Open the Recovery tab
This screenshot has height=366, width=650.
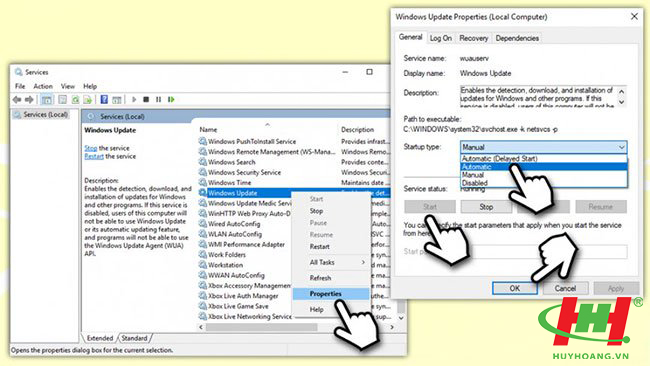[473, 38]
